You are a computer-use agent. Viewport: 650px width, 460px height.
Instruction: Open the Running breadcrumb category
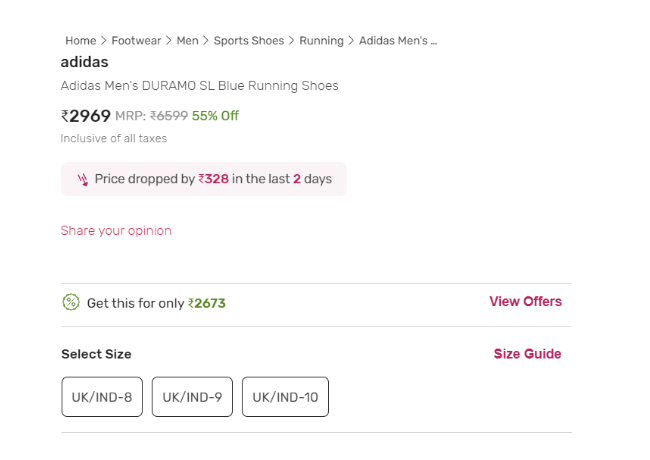(321, 41)
